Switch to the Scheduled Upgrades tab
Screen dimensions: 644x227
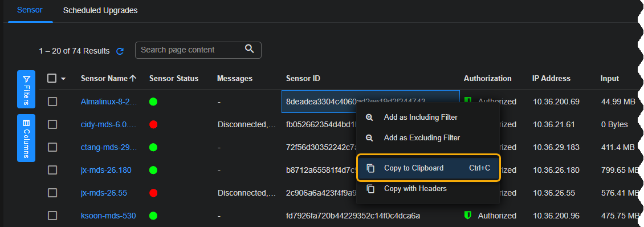pos(100,11)
